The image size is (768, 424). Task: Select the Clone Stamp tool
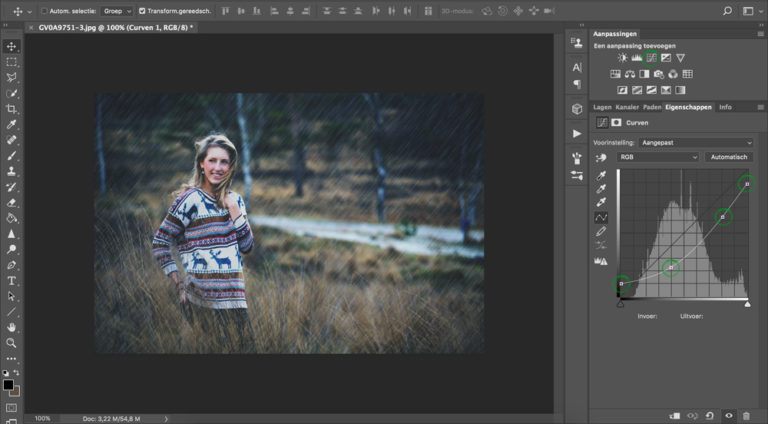11,171
